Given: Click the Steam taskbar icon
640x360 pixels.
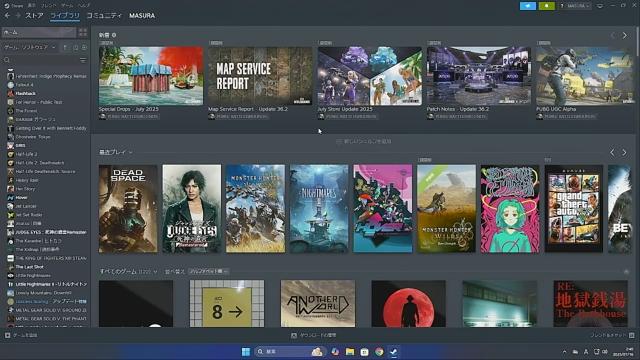Looking at the screenshot, I should pos(394,351).
